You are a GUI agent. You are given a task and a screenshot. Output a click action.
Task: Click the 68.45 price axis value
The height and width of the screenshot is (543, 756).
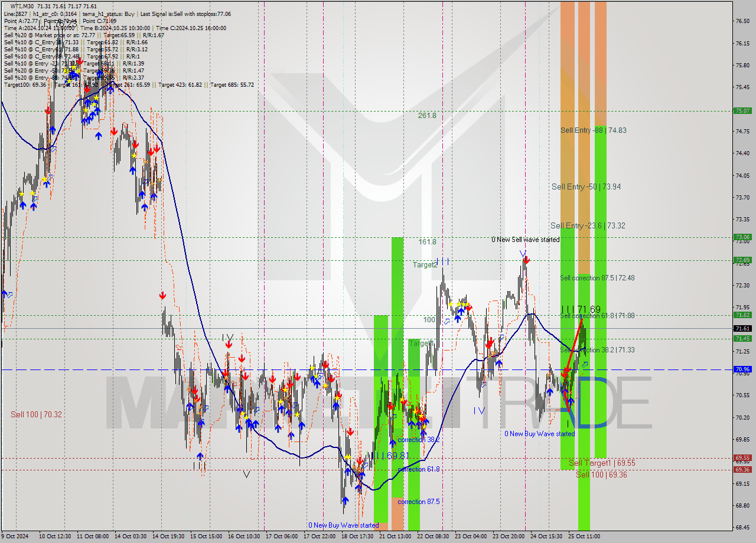(x=742, y=528)
